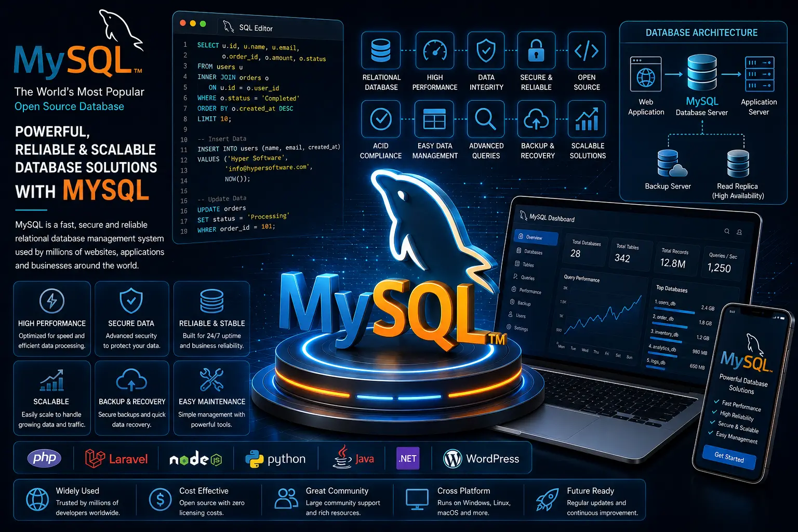This screenshot has height=532, width=798.
Task: Click the search icon in MySQL Dashboard
Action: pos(727,231)
